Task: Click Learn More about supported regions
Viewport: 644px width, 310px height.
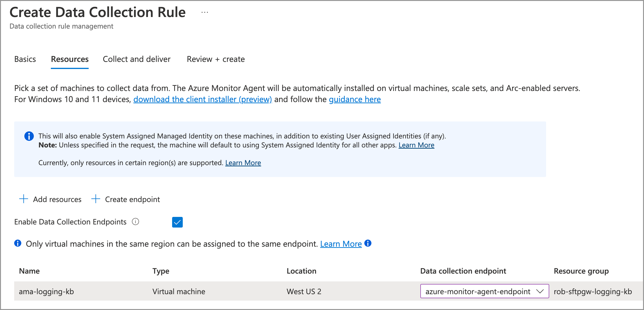Action: pyautogui.click(x=243, y=163)
